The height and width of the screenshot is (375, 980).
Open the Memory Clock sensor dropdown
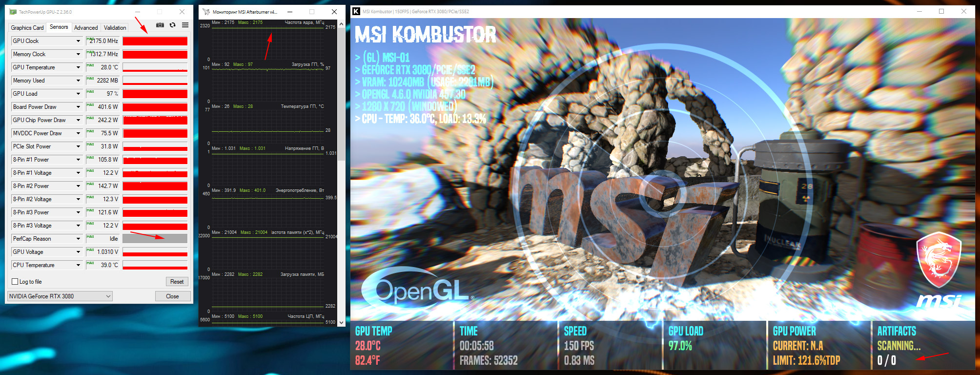click(78, 54)
